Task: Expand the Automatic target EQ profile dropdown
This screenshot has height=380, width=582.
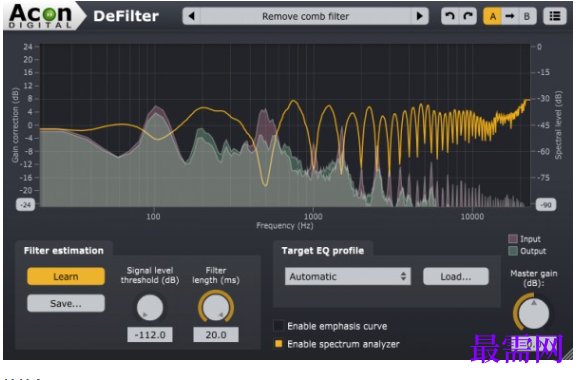Action: [348, 276]
